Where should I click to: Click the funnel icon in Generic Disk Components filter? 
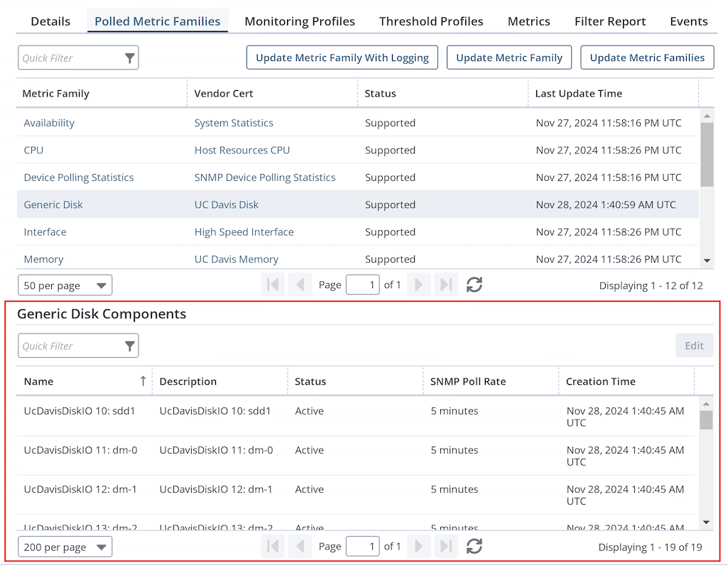click(129, 346)
